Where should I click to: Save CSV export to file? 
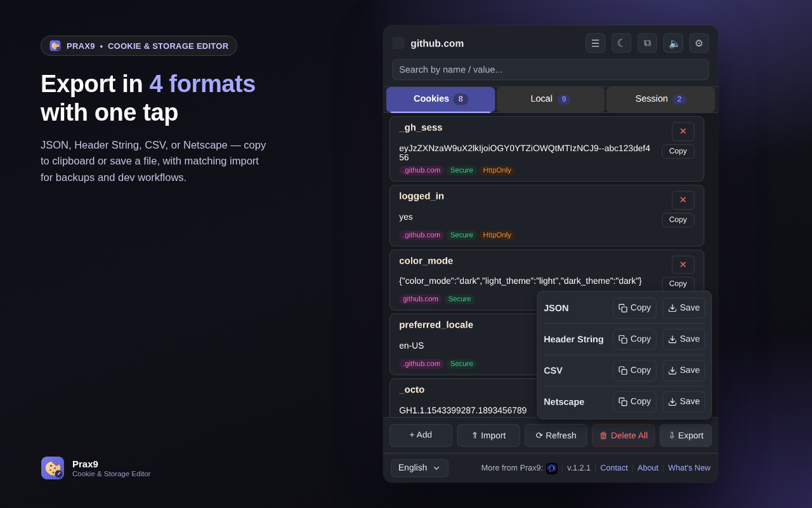[x=684, y=370]
